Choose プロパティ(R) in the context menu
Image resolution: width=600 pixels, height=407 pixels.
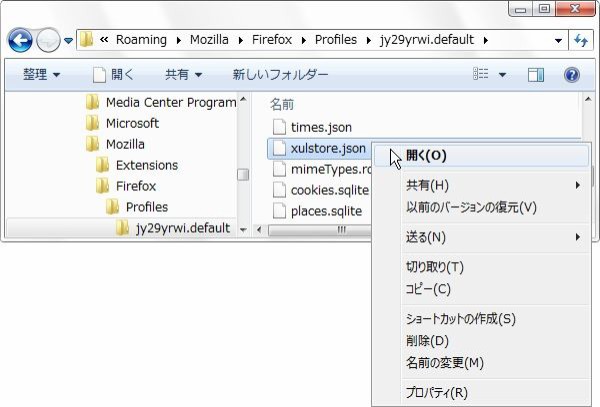(481, 392)
